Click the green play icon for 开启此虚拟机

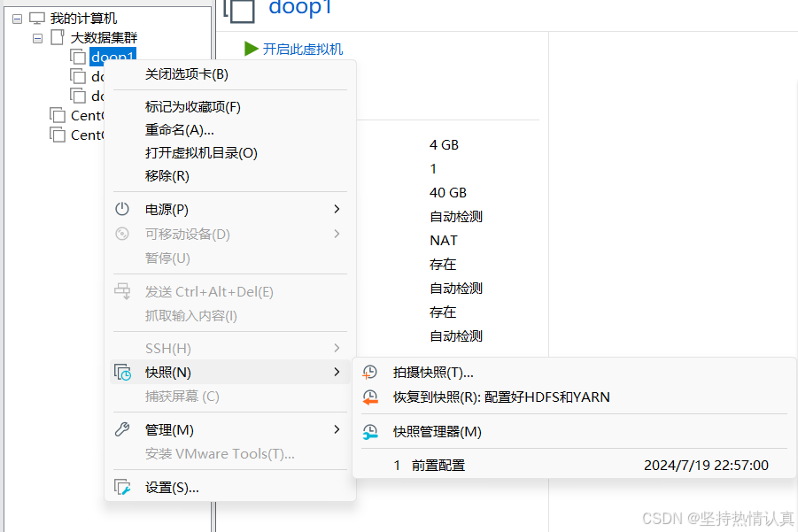[252, 49]
